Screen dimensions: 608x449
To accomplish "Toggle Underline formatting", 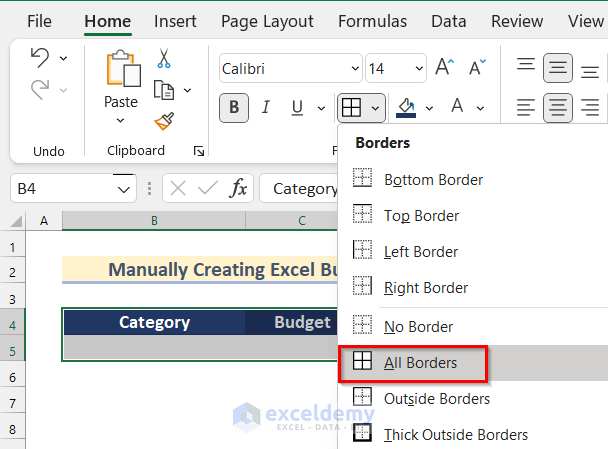I will [295, 107].
